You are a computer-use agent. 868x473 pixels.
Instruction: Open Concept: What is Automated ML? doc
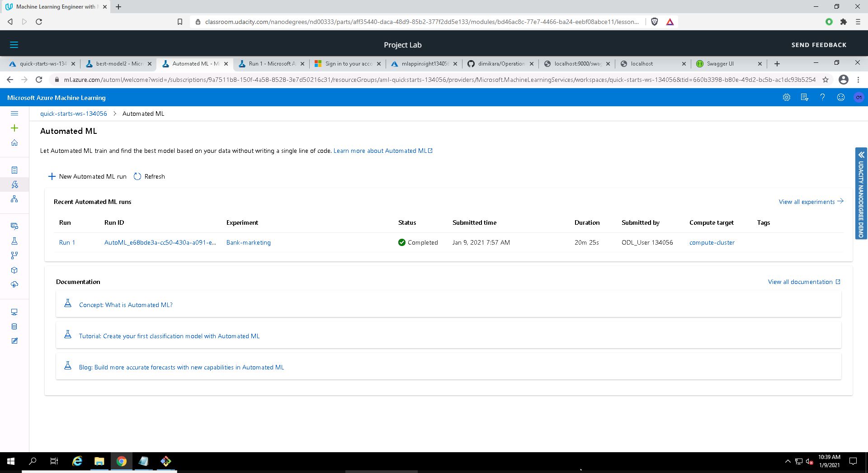pyautogui.click(x=126, y=305)
